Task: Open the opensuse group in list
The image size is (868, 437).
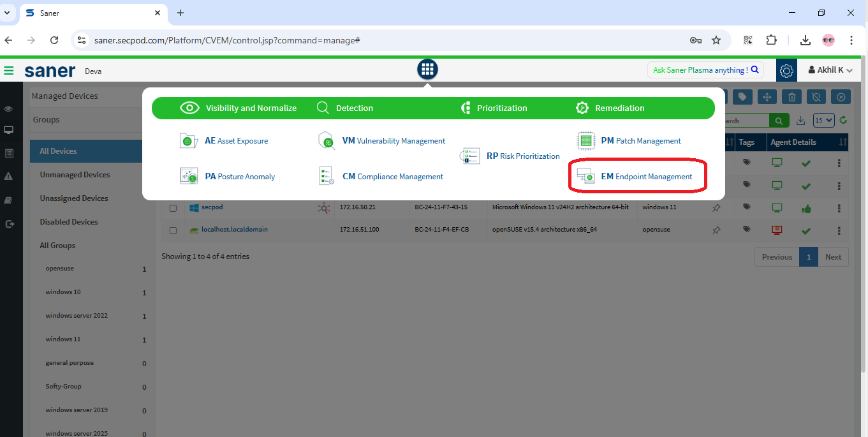Action: pos(60,269)
